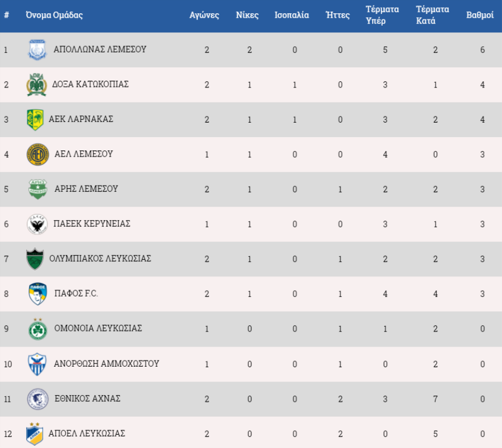The height and width of the screenshot is (448, 502).
Task: Click the Omonoia Nicosia club crest
Action: tap(38, 329)
